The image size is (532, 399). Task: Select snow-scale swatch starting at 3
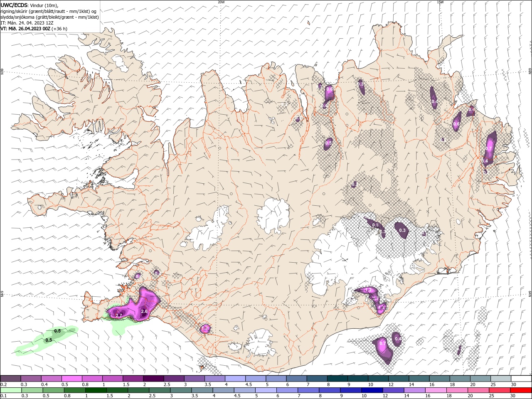click(x=194, y=379)
